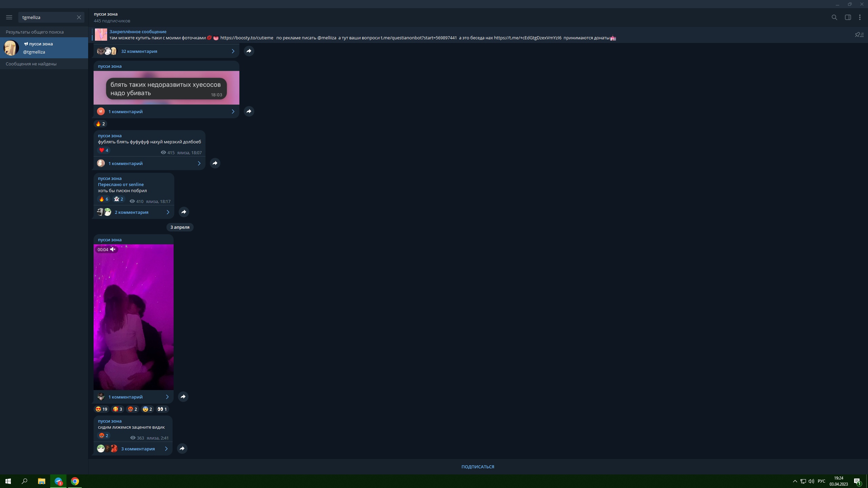868x488 pixels.
Task: Click the search icon in chat header
Action: 834,17
